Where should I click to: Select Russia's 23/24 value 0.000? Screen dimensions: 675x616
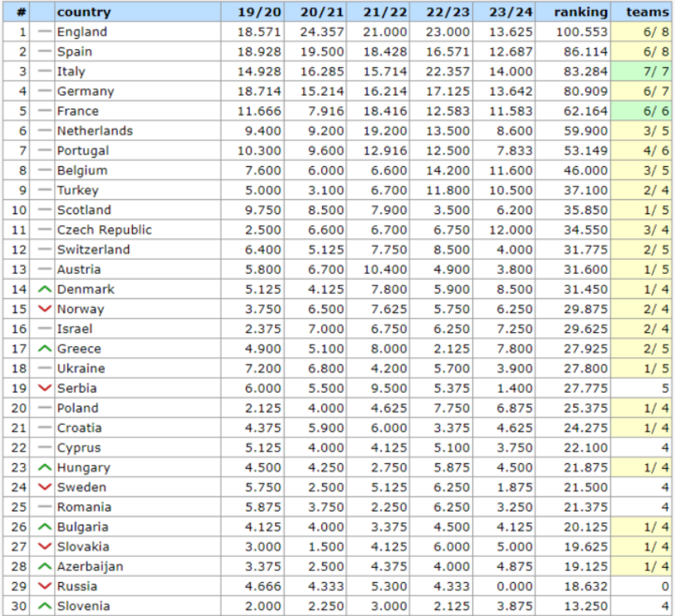point(515,586)
